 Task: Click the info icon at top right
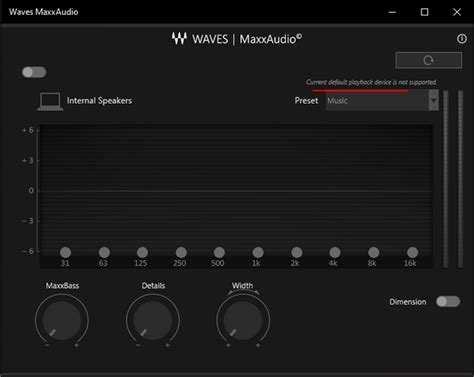coord(462,39)
